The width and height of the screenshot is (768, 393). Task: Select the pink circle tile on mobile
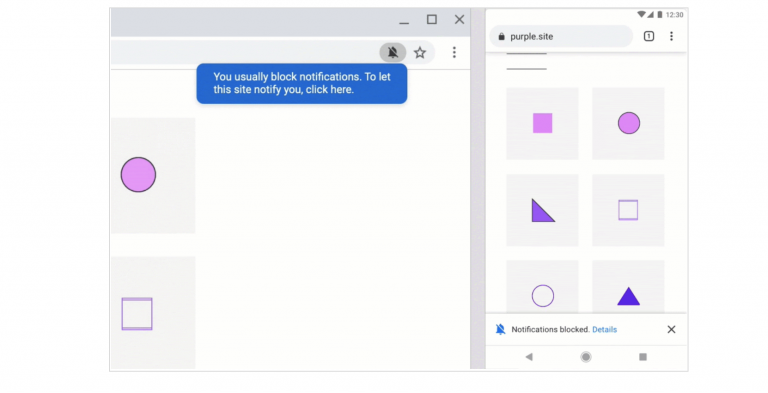click(x=628, y=123)
